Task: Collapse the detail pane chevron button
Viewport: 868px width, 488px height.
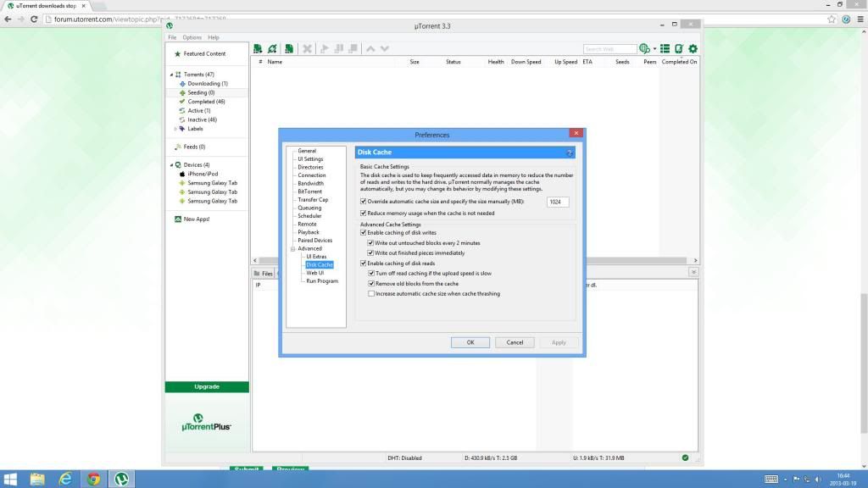Action: click(x=693, y=272)
